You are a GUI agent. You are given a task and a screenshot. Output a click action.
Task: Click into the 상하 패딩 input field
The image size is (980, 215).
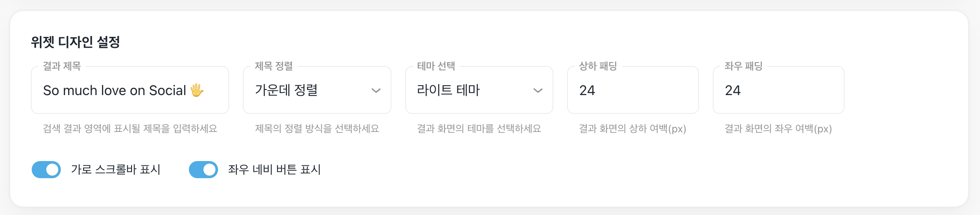pos(633,90)
